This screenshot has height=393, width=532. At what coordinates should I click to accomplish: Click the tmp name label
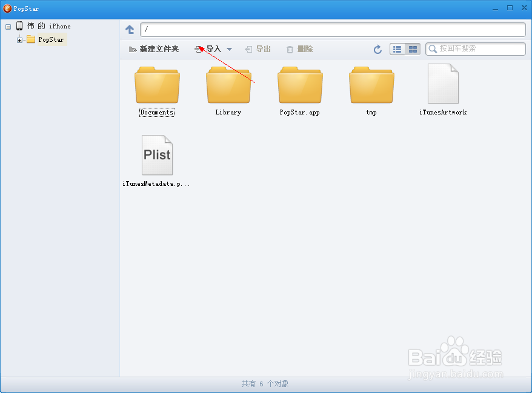371,112
